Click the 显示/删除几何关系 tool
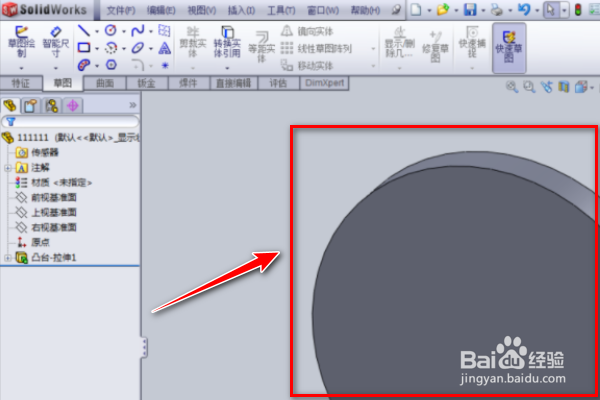Image resolution: width=600 pixels, height=400 pixels. tap(399, 43)
